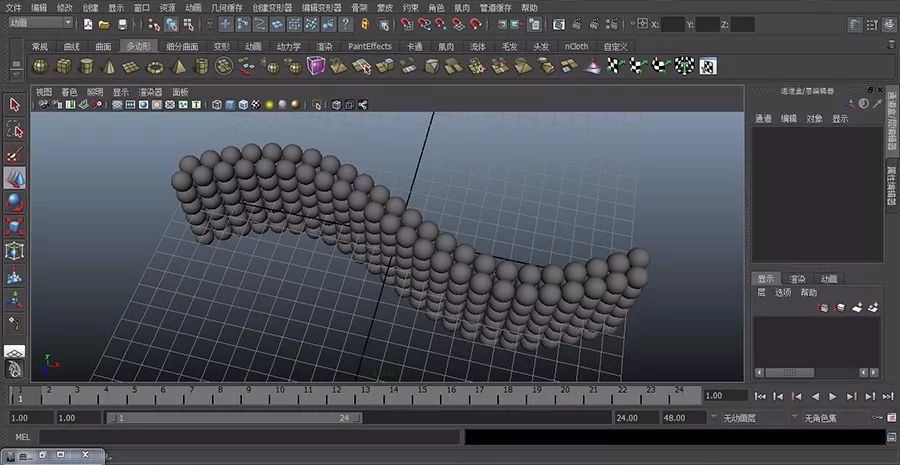Switch to the nCloth shelf tab
This screenshot has width=900, height=465.
pyautogui.click(x=576, y=46)
